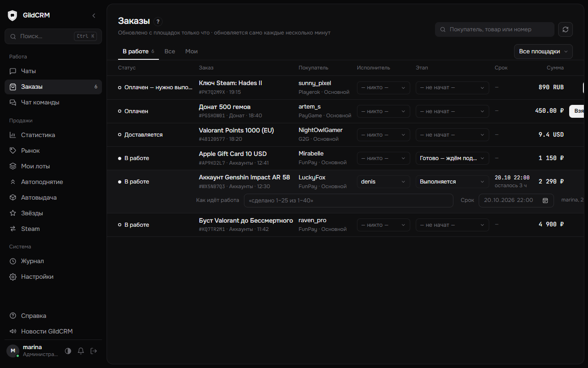The image size is (588, 368).
Task: Open the Журнал page
Action: coord(53,261)
